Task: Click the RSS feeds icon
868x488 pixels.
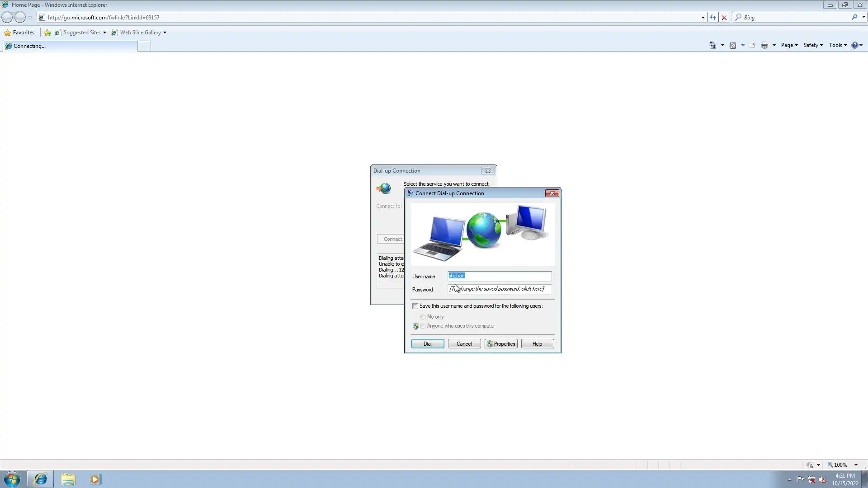Action: (733, 45)
